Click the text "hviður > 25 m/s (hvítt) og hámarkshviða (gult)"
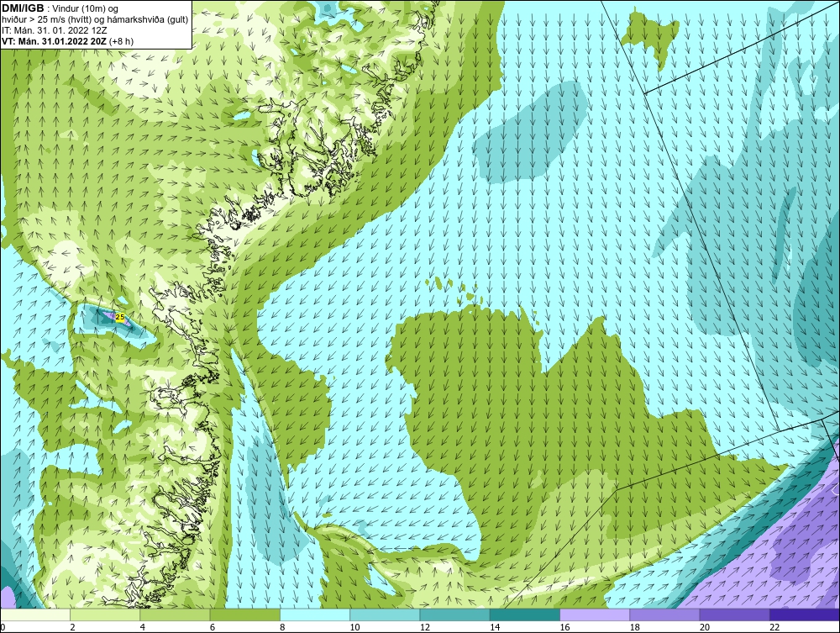840x633 pixels. tap(95, 19)
